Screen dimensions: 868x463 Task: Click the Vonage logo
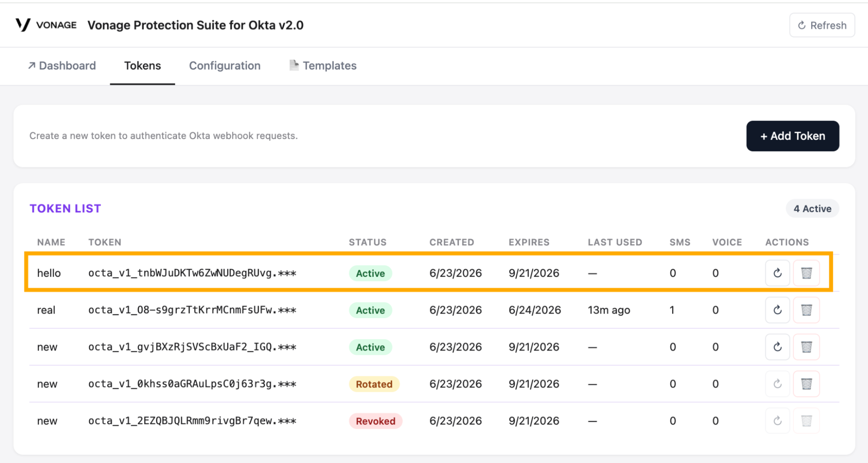coord(46,25)
